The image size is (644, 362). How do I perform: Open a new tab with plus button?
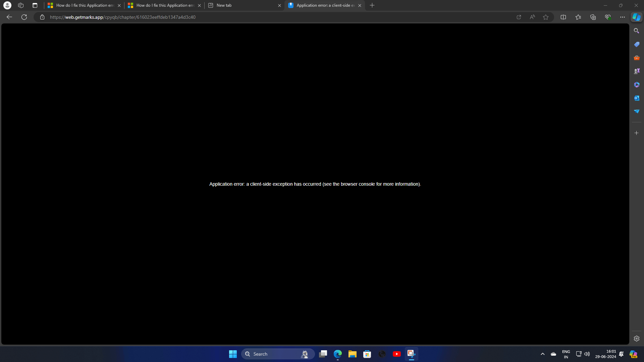372,5
